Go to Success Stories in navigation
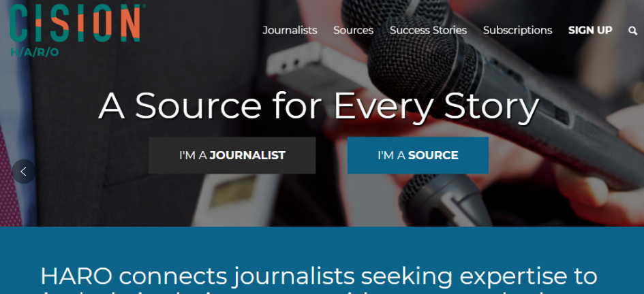The image size is (644, 294). [428, 31]
